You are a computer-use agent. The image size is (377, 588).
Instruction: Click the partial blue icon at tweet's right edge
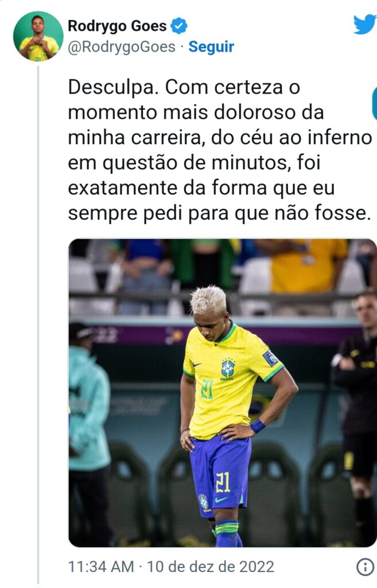point(374,103)
